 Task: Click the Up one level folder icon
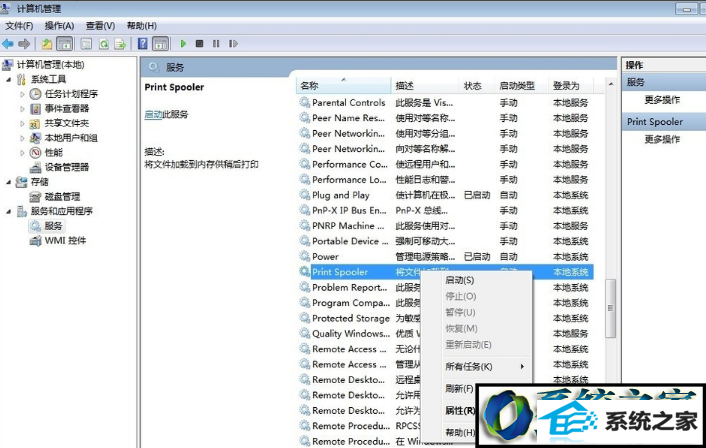point(47,44)
